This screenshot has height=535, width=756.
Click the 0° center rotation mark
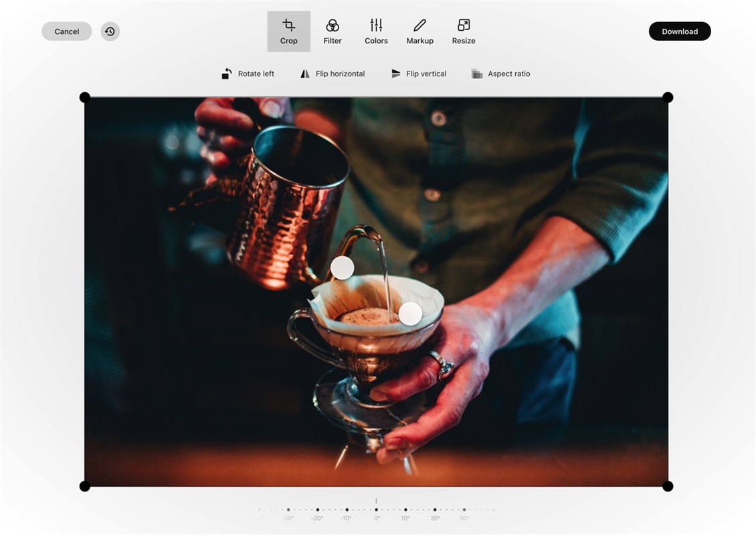pyautogui.click(x=376, y=510)
